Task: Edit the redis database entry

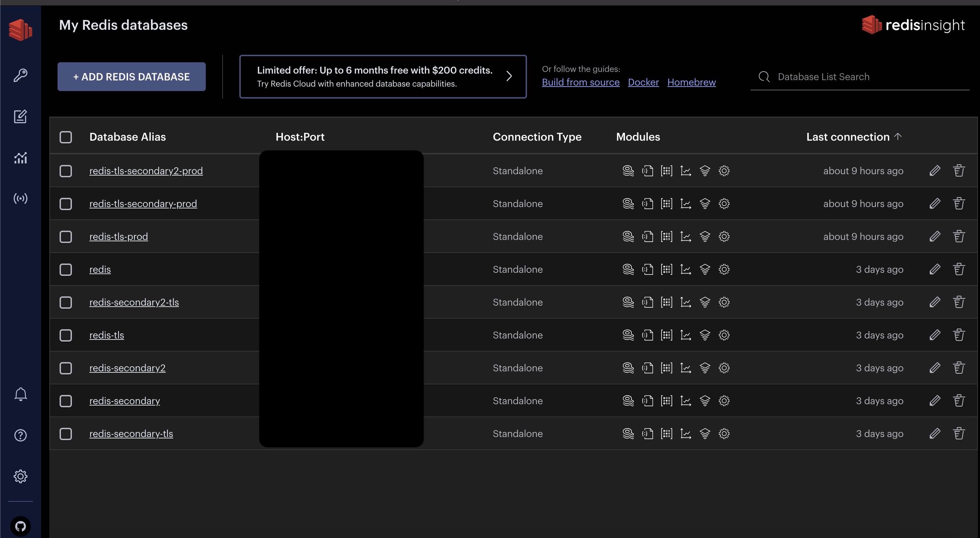Action: tap(935, 269)
